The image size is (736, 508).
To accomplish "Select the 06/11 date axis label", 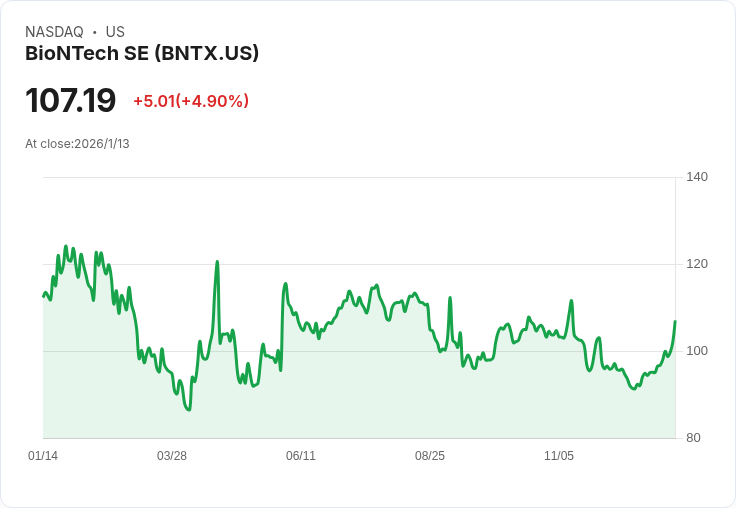I will click(x=301, y=456).
